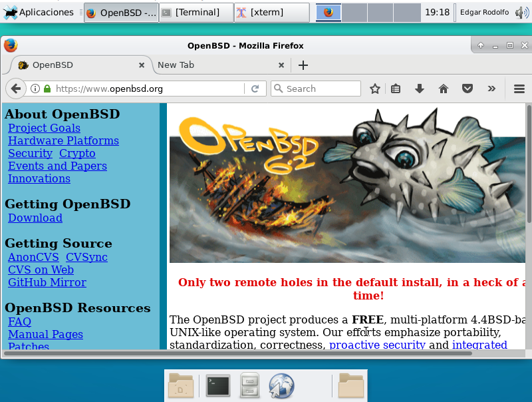Screen dimensions: 532x402
Task: Open the Downloads panel arrow icon
Action: 420,88
